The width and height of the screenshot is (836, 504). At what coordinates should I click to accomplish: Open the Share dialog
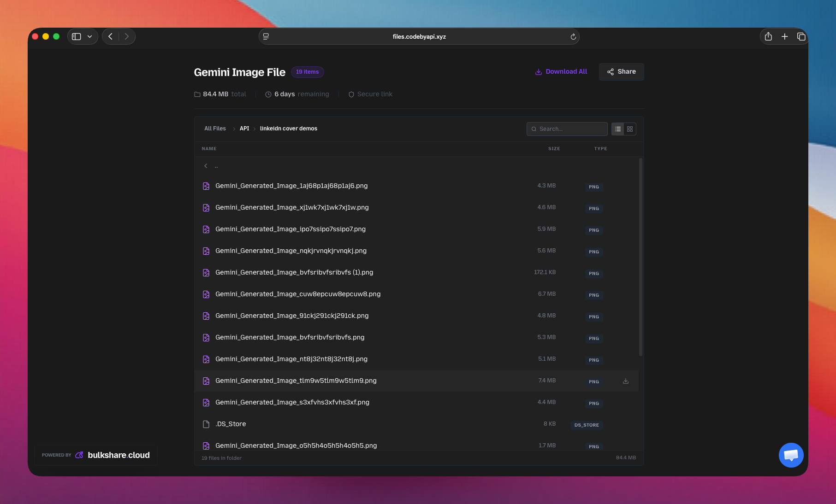click(x=621, y=71)
